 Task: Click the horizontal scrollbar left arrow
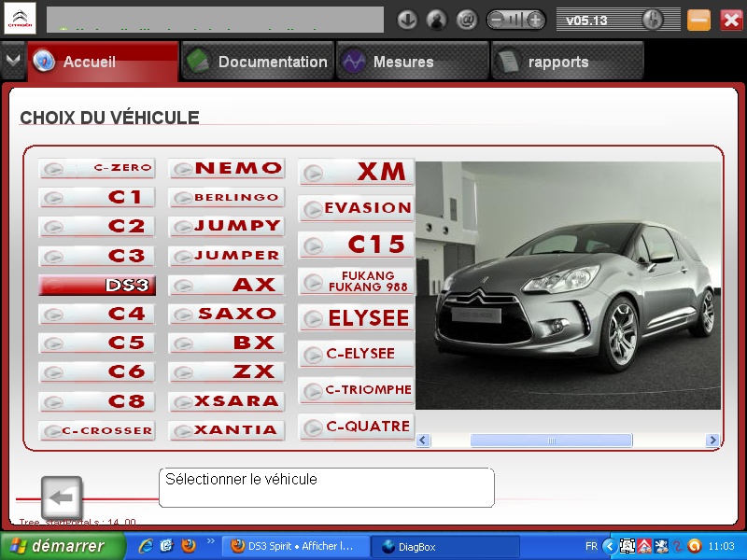pyautogui.click(x=423, y=440)
